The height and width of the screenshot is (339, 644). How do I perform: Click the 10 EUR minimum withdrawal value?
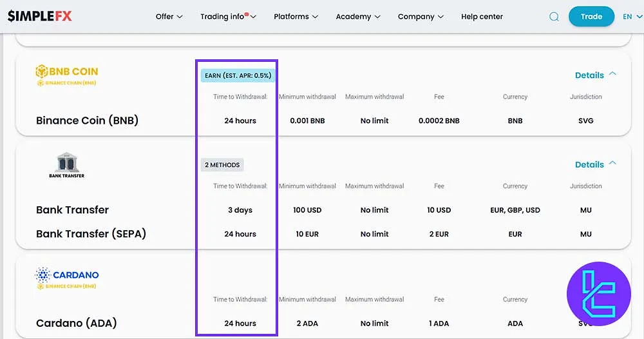[x=307, y=234]
